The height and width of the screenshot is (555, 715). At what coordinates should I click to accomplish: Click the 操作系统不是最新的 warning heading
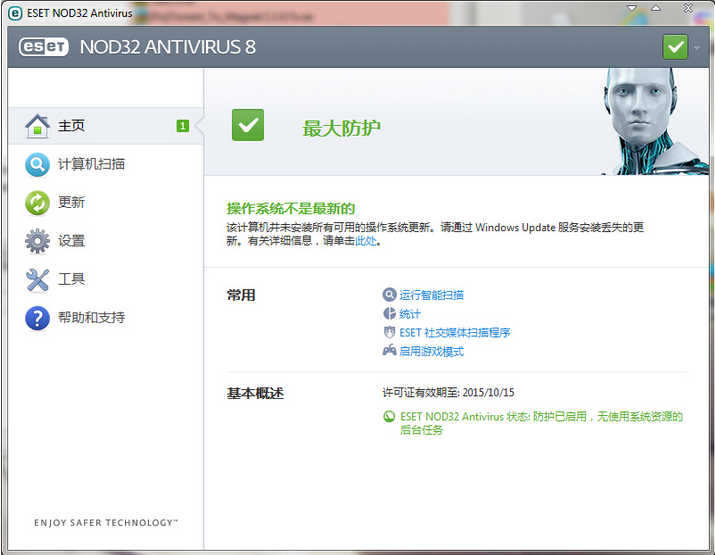(x=291, y=208)
